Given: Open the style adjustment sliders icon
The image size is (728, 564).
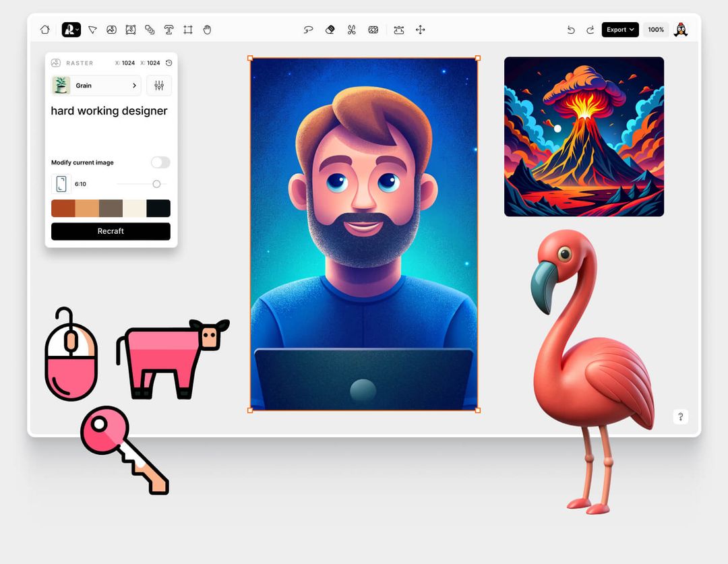Looking at the screenshot, I should [158, 86].
